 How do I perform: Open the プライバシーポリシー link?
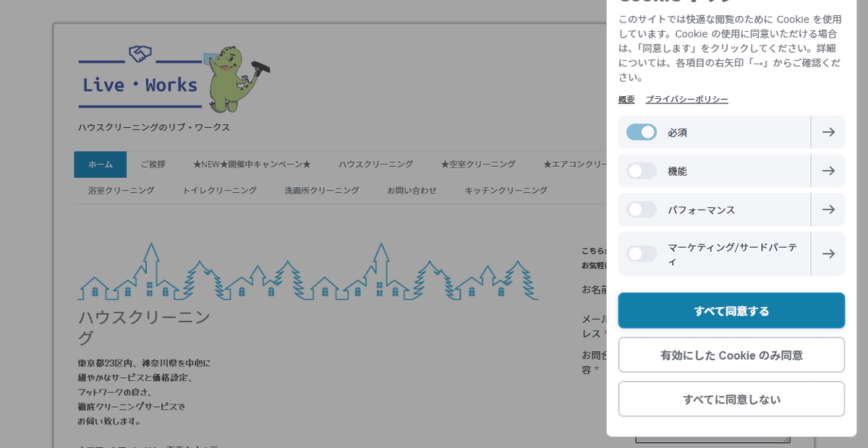pyautogui.click(x=686, y=100)
